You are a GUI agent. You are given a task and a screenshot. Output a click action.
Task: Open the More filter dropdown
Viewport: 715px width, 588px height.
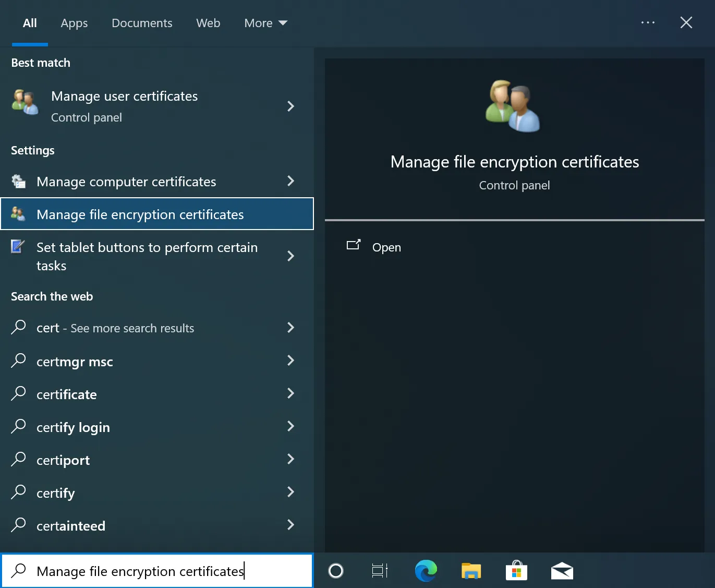pyautogui.click(x=265, y=23)
